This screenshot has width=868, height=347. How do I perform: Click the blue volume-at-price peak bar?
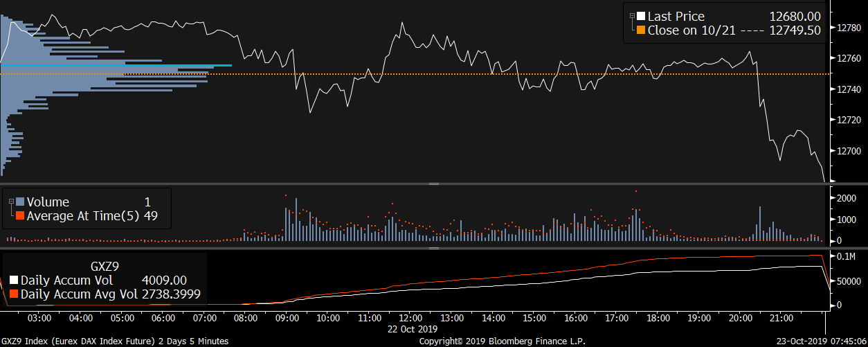point(116,66)
